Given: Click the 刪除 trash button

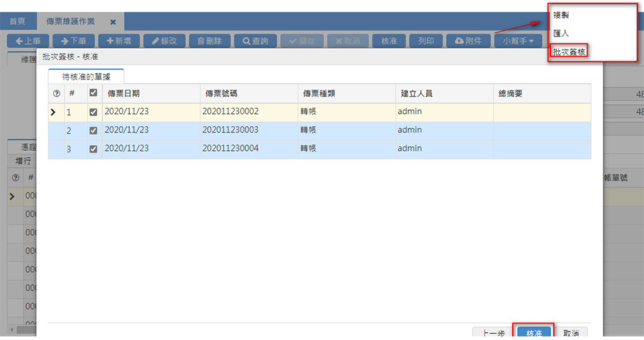Looking at the screenshot, I should 210,41.
